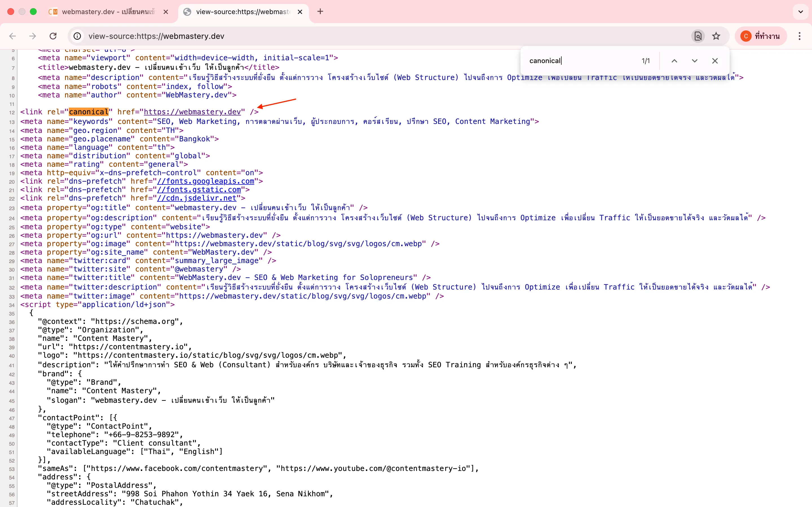Reload the view-source page
Viewport: 812px width, 507px height.
tap(53, 36)
